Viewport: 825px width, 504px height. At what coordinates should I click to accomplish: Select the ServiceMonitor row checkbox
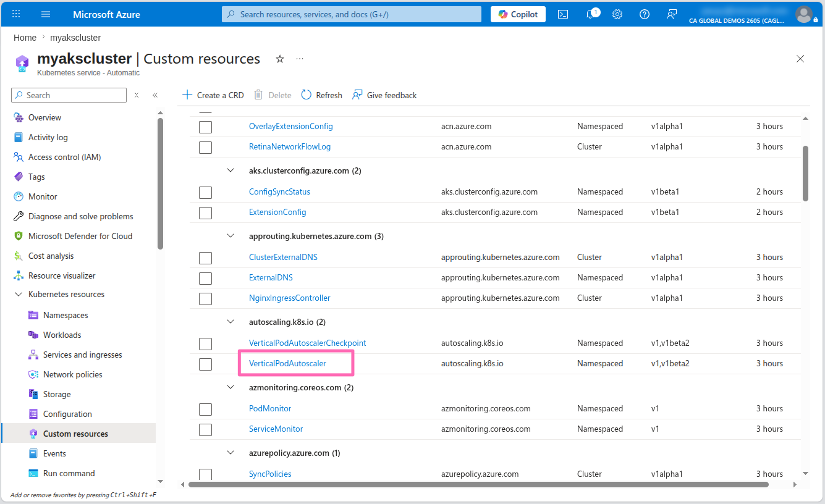pyautogui.click(x=205, y=429)
